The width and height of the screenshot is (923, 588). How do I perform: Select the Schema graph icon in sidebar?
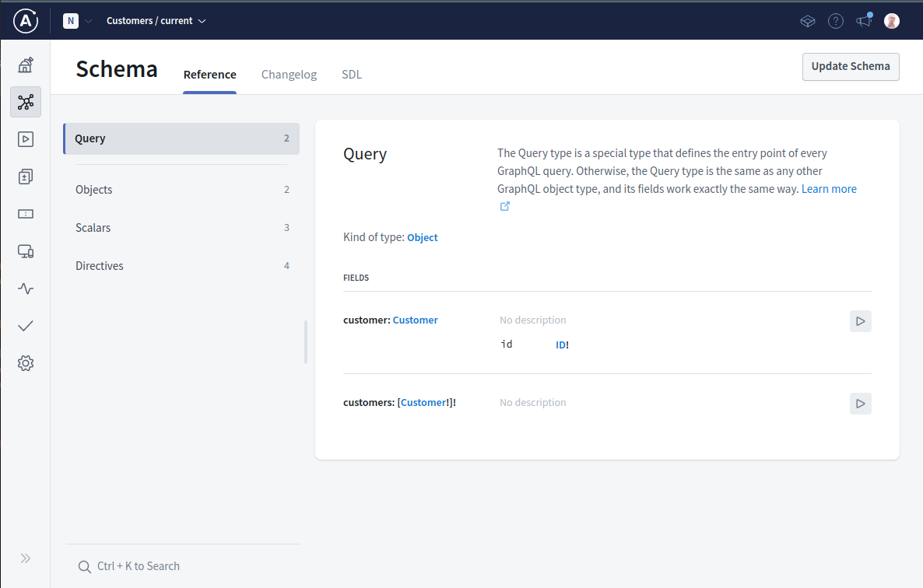click(x=26, y=102)
